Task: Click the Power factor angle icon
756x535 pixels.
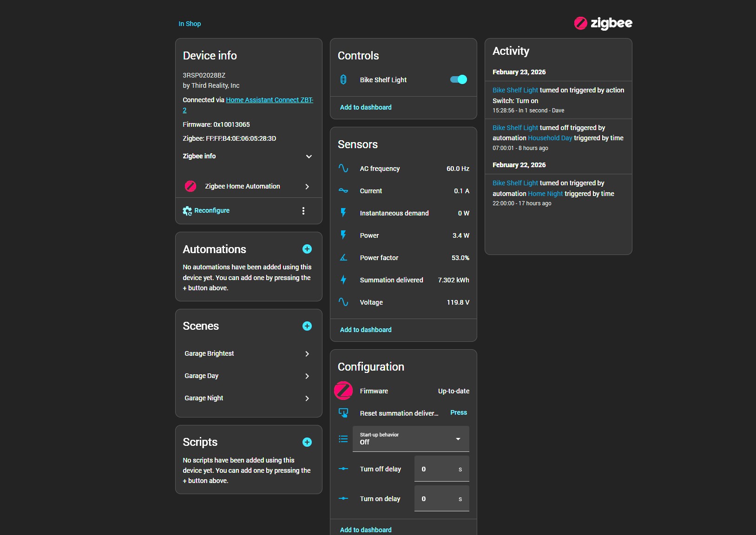Action: tap(343, 258)
